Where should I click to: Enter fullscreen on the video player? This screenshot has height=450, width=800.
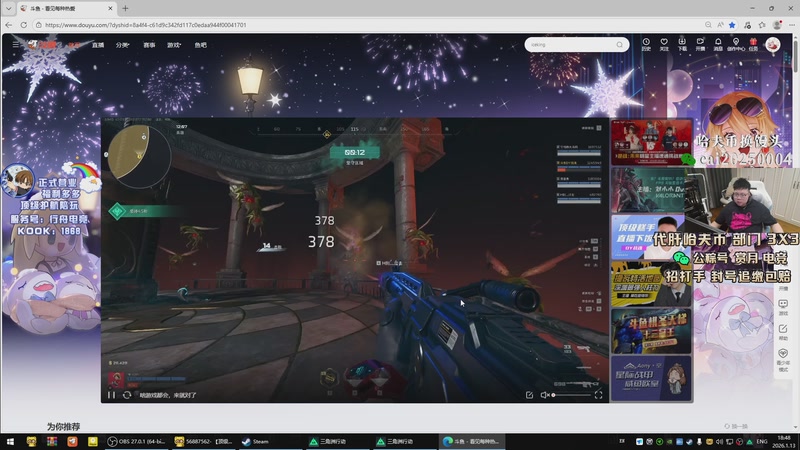click(x=598, y=395)
